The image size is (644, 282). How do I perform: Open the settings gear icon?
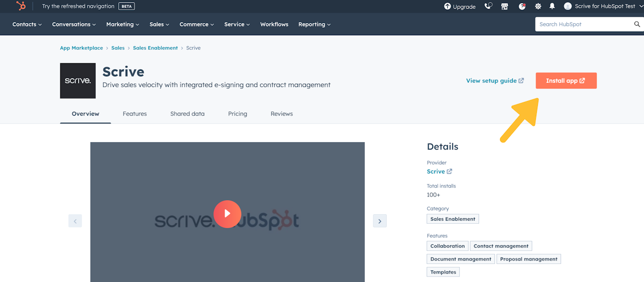click(x=538, y=7)
